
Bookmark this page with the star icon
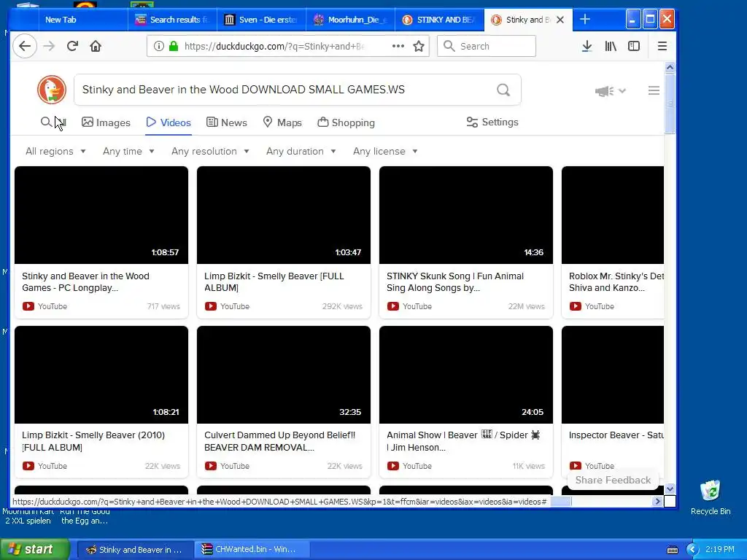[x=419, y=46]
